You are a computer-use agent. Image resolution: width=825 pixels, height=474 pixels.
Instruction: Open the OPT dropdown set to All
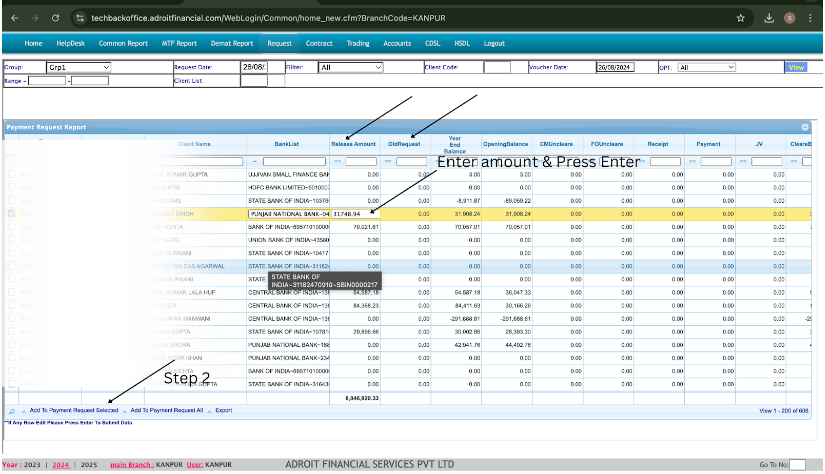pyautogui.click(x=706, y=67)
